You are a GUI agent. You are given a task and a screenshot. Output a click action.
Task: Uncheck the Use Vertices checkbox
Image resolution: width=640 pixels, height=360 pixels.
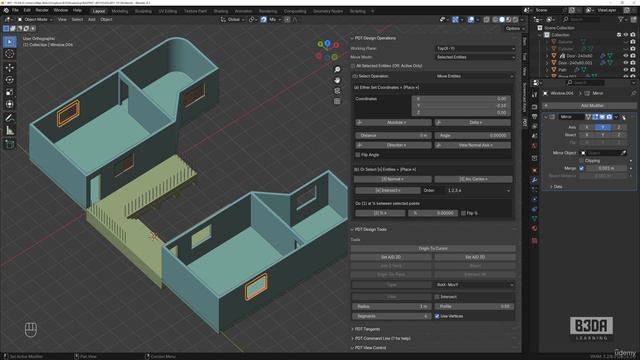(x=437, y=316)
